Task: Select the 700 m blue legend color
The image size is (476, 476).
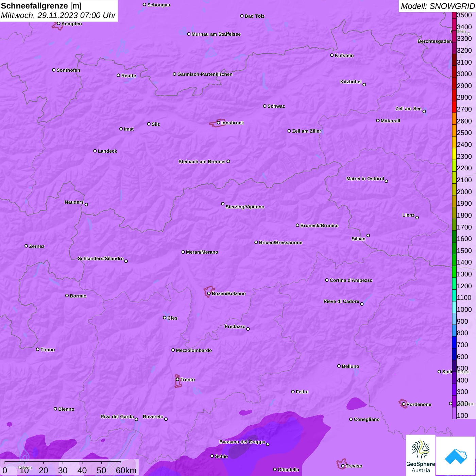Action: point(454,342)
